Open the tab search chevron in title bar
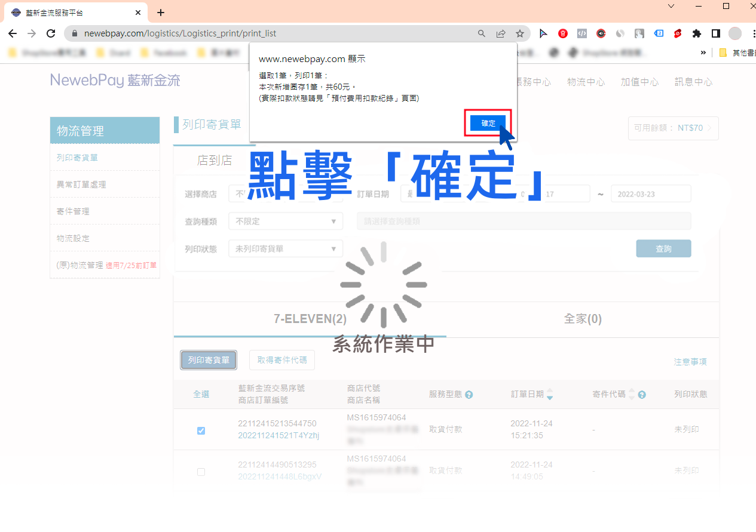The image size is (756, 532). [x=671, y=6]
